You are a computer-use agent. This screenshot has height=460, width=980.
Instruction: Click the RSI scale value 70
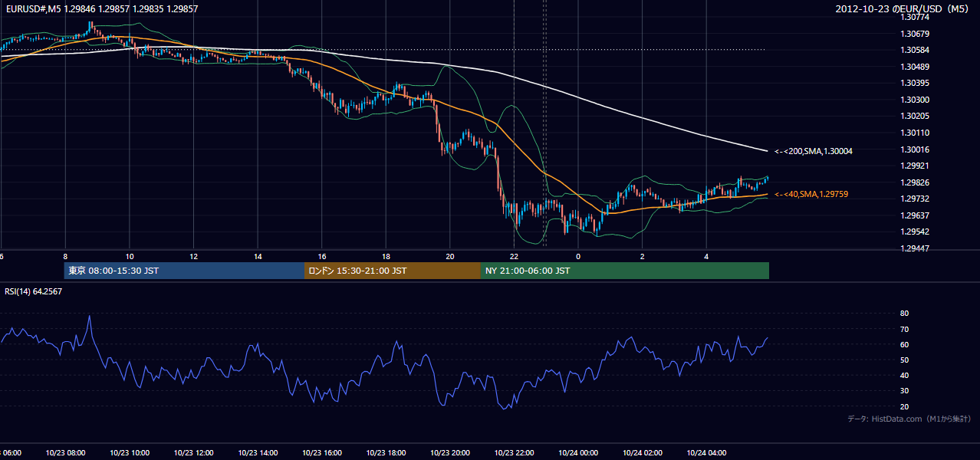click(904, 329)
